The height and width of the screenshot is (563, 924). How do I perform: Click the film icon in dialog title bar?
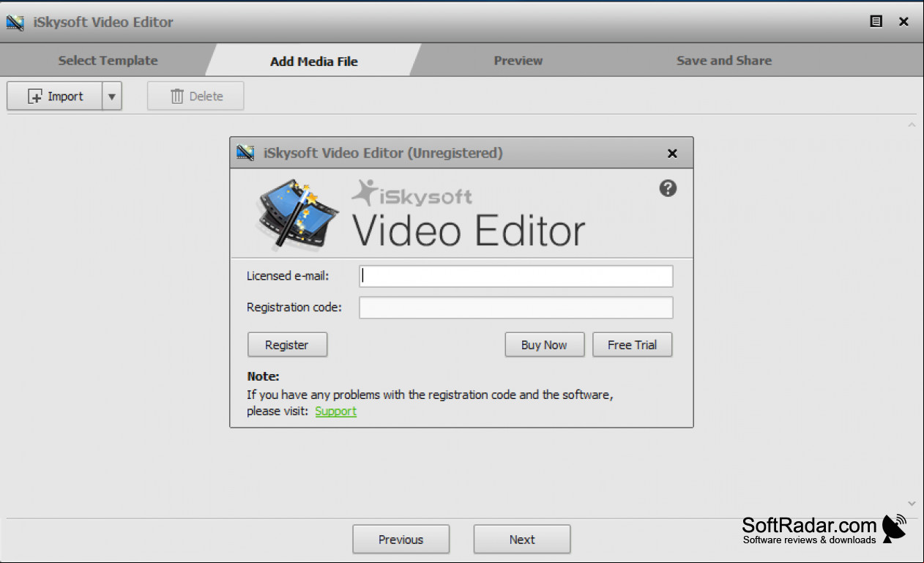[245, 153]
